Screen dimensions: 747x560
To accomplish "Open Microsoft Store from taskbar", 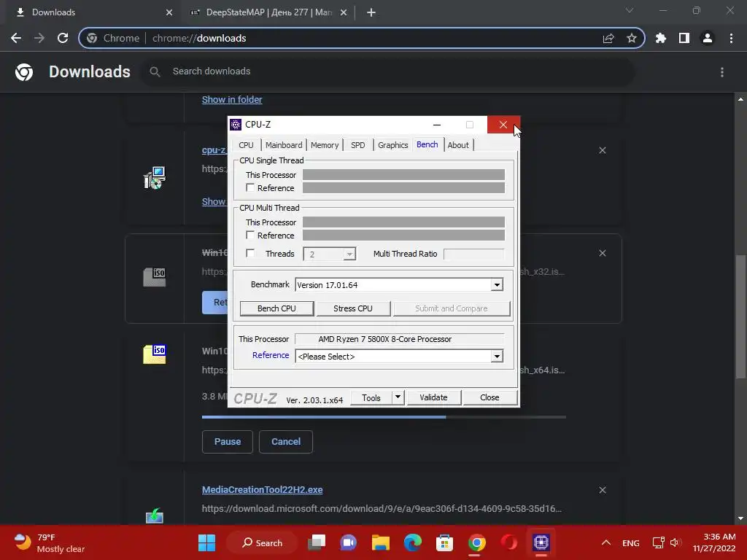I will tap(444, 542).
